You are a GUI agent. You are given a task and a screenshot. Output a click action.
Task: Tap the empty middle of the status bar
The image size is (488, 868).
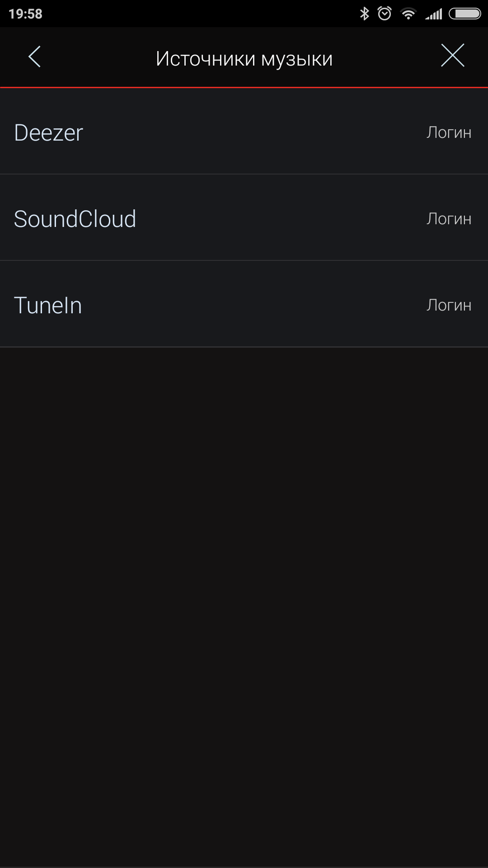click(x=203, y=14)
